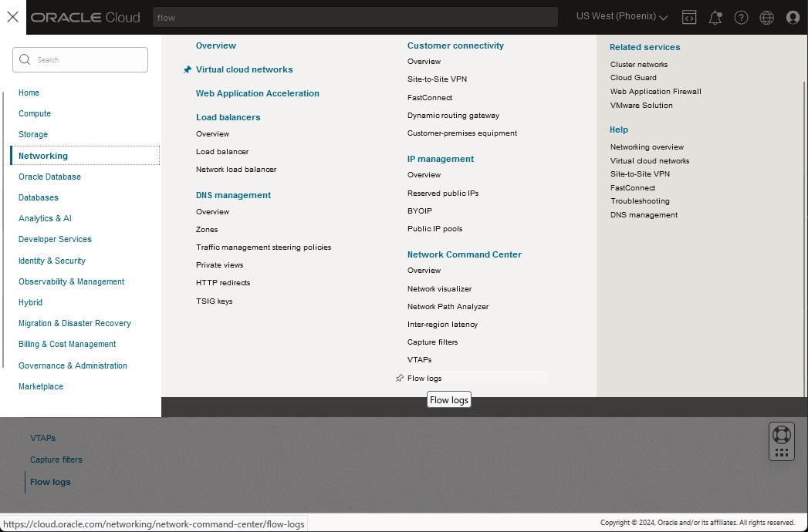Open Dynamic routing gateway link

click(453, 116)
